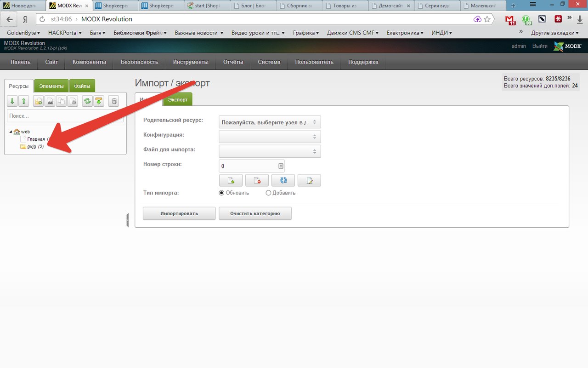Open green extension icon showing 30

tap(526, 19)
